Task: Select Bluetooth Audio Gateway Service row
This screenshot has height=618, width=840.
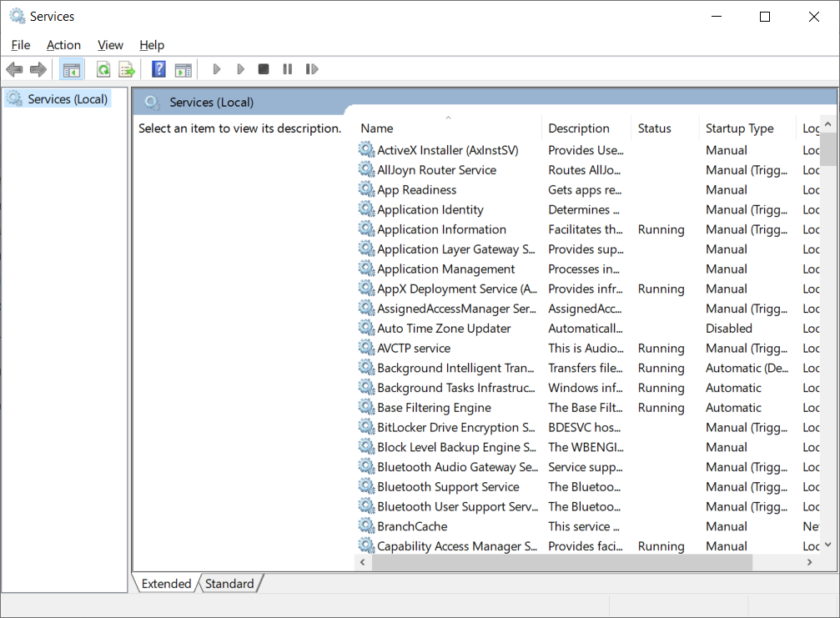Action: tap(588, 467)
